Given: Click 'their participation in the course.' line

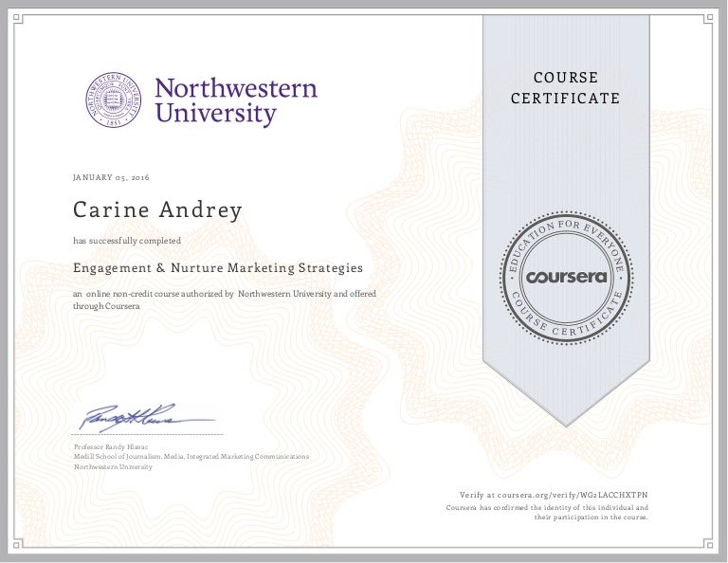Looking at the screenshot, I should click(591, 518).
